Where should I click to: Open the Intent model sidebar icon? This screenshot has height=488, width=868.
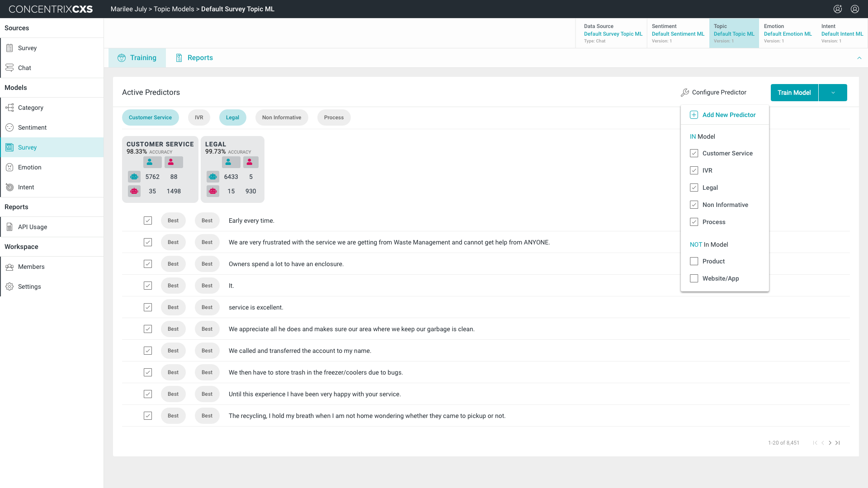click(9, 187)
